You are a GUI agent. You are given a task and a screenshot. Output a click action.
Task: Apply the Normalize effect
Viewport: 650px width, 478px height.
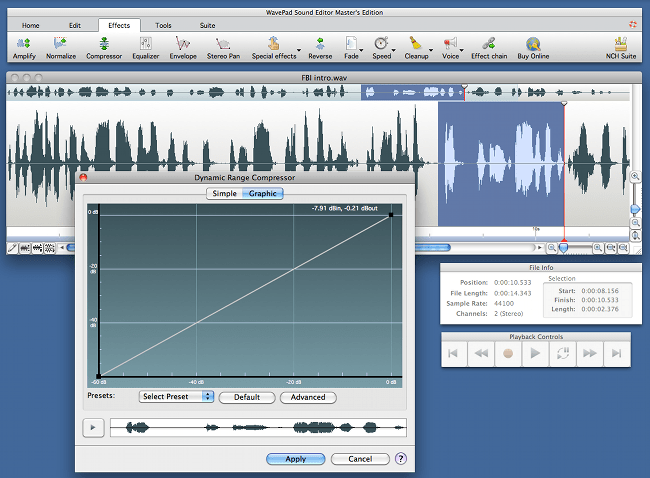point(61,48)
